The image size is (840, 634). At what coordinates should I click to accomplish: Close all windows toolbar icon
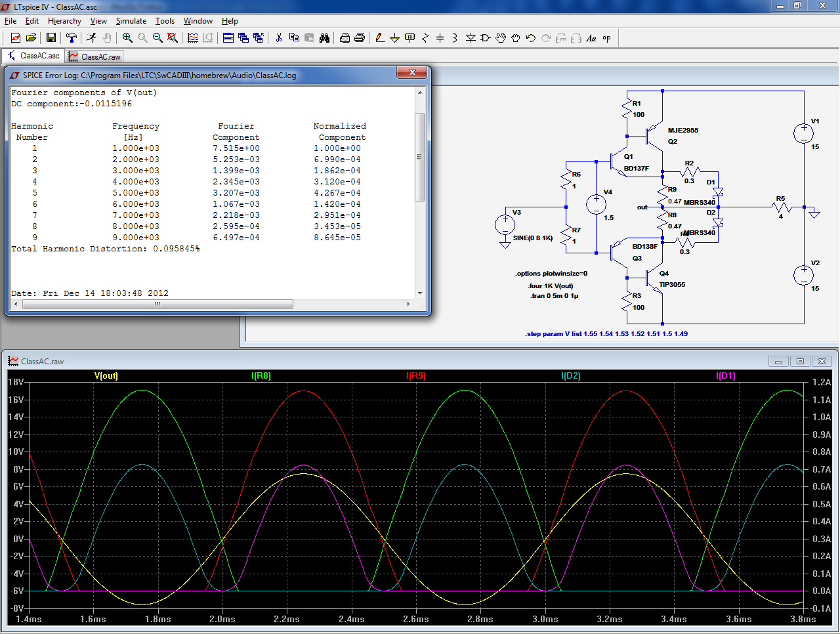259,38
